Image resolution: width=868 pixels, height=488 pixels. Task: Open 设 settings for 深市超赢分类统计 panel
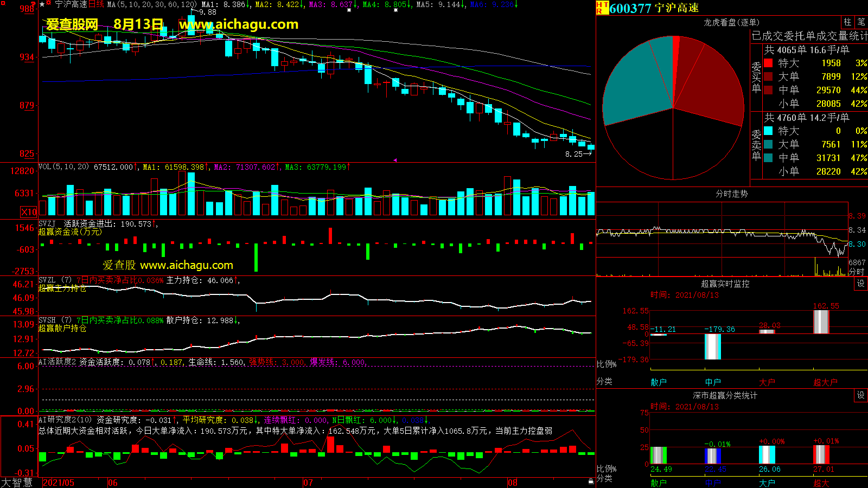[861, 395]
